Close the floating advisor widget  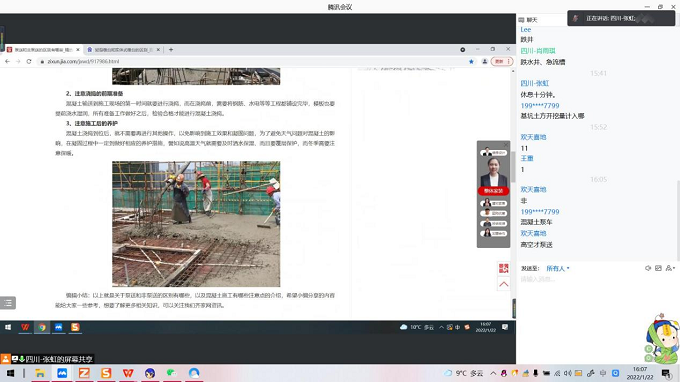coord(506,144)
